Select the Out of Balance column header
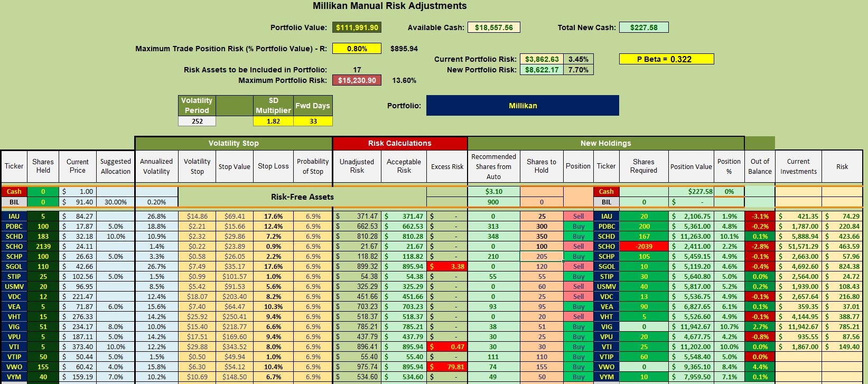The width and height of the screenshot is (868, 384). click(760, 166)
